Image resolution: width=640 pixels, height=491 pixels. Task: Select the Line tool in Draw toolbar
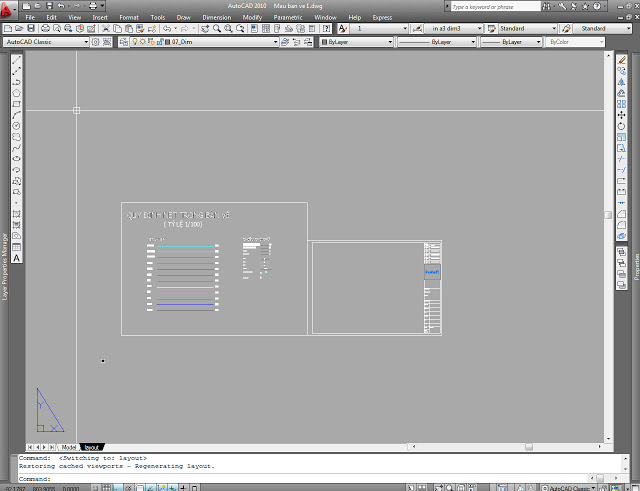[17, 60]
